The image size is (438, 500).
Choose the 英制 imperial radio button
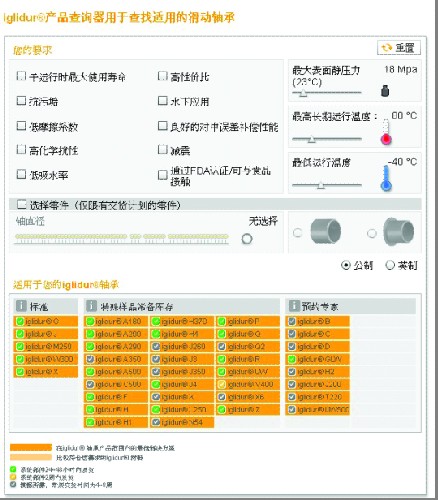390,265
